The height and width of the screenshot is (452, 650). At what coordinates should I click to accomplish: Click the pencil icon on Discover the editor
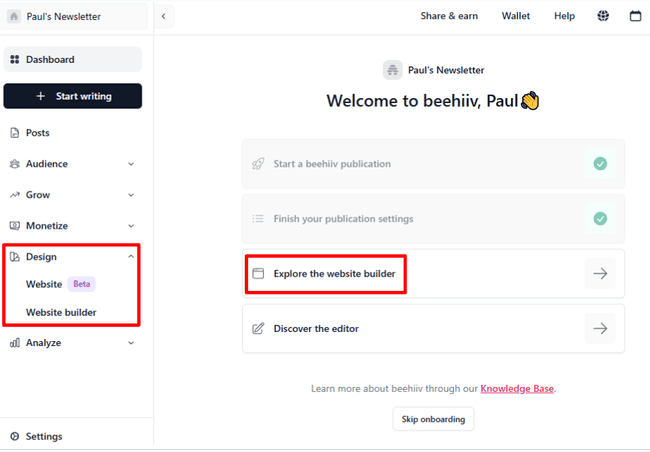click(x=258, y=328)
